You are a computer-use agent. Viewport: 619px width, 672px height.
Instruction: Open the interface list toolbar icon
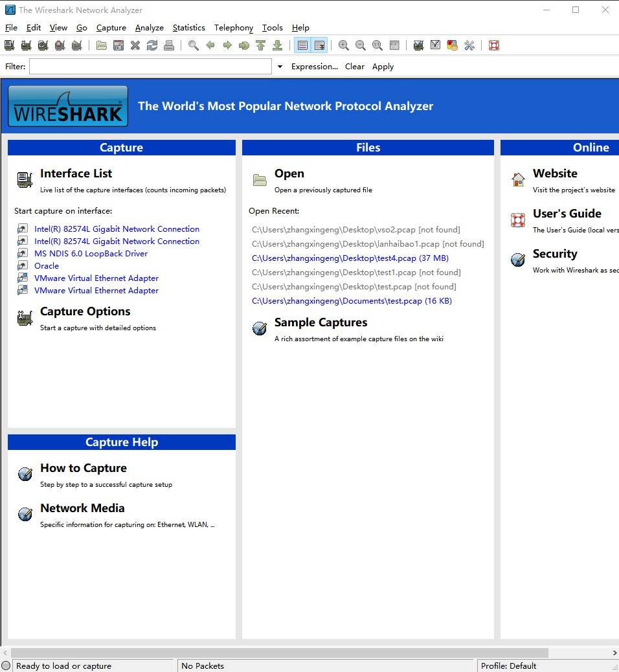coord(10,45)
